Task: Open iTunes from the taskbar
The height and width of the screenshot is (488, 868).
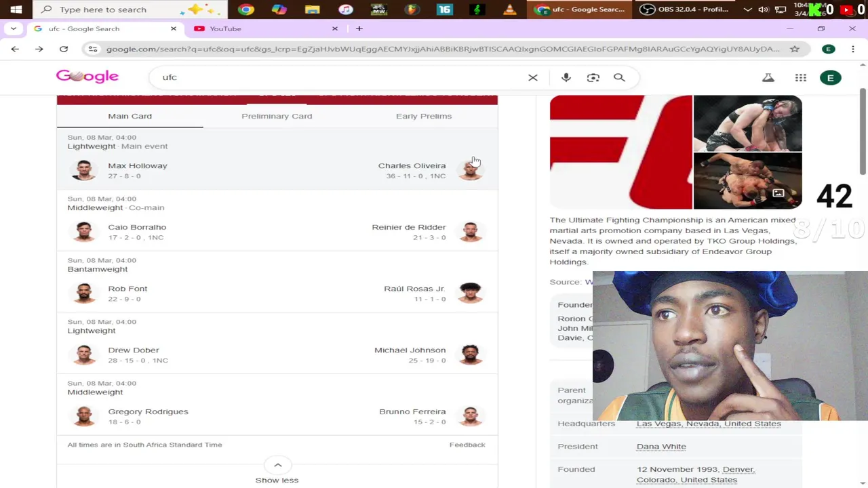Action: [345, 9]
